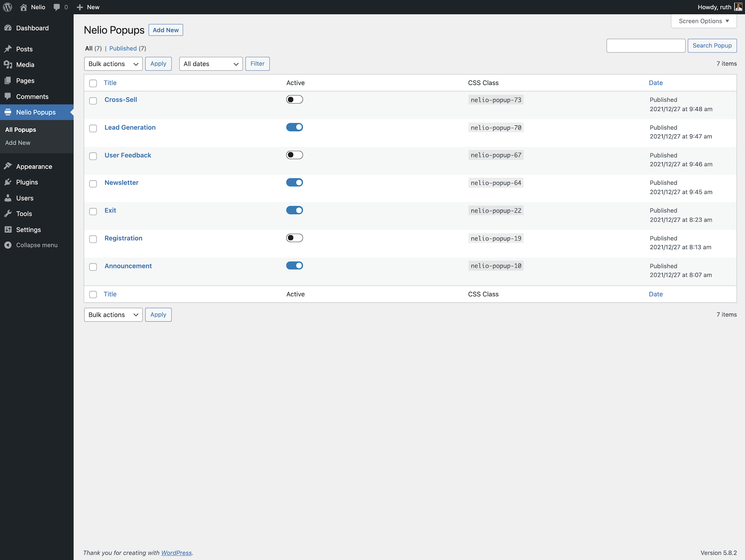Click Howdy, ruth account menu
Screen dimensions: 745x560
point(720,7)
